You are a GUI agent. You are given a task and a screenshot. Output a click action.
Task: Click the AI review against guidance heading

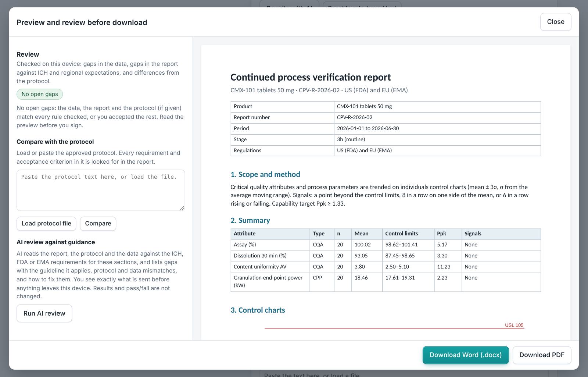point(56,242)
